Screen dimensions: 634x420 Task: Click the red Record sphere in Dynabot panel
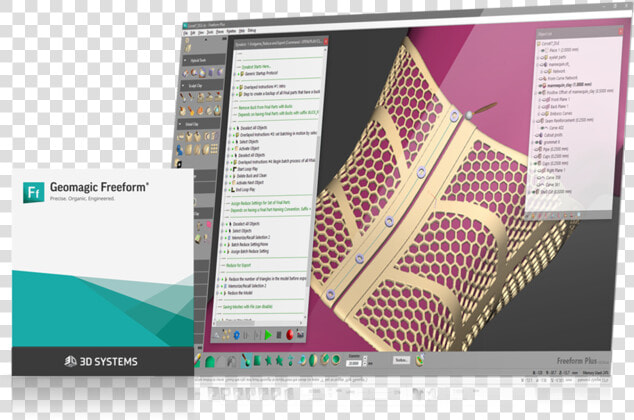coord(290,335)
